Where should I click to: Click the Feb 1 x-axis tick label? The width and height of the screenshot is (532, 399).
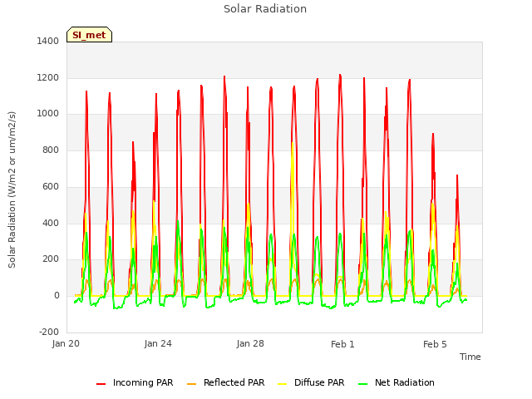pyautogui.click(x=342, y=344)
